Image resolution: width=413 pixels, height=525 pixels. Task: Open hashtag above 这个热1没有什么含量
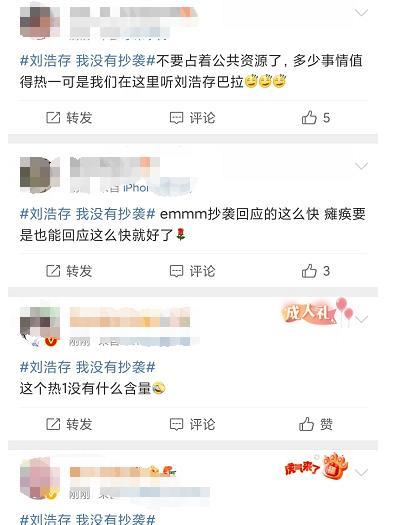[88, 367]
